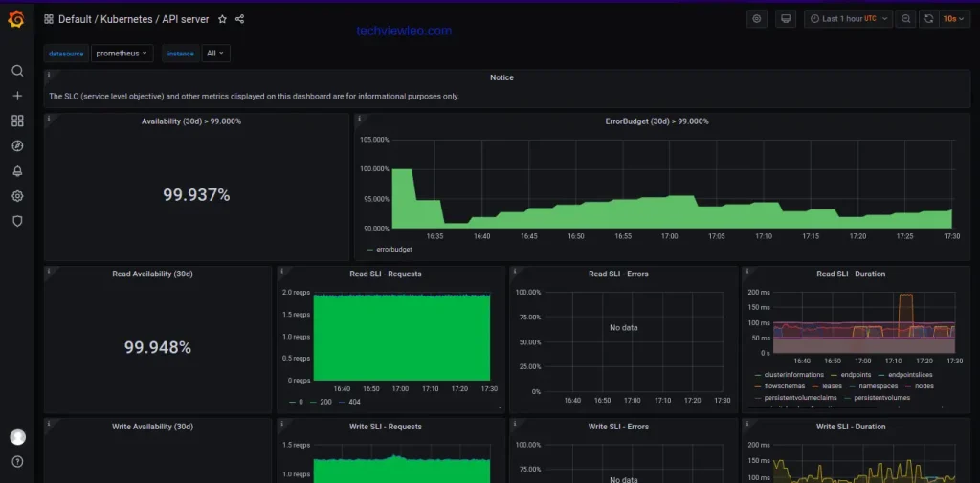The width and height of the screenshot is (980, 483).
Task: Star this dashboard as favorite
Action: [x=222, y=19]
